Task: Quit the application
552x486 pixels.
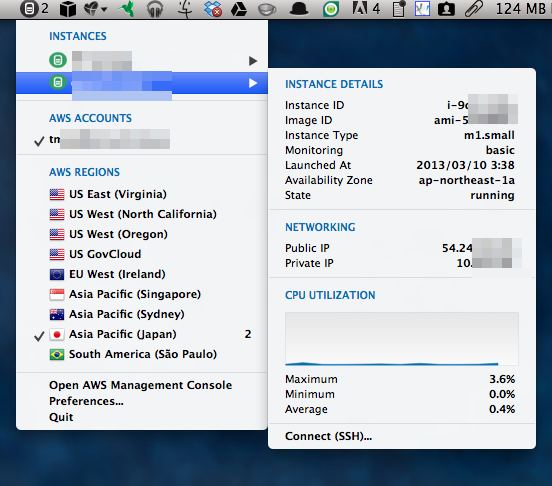Action: pyautogui.click(x=61, y=417)
